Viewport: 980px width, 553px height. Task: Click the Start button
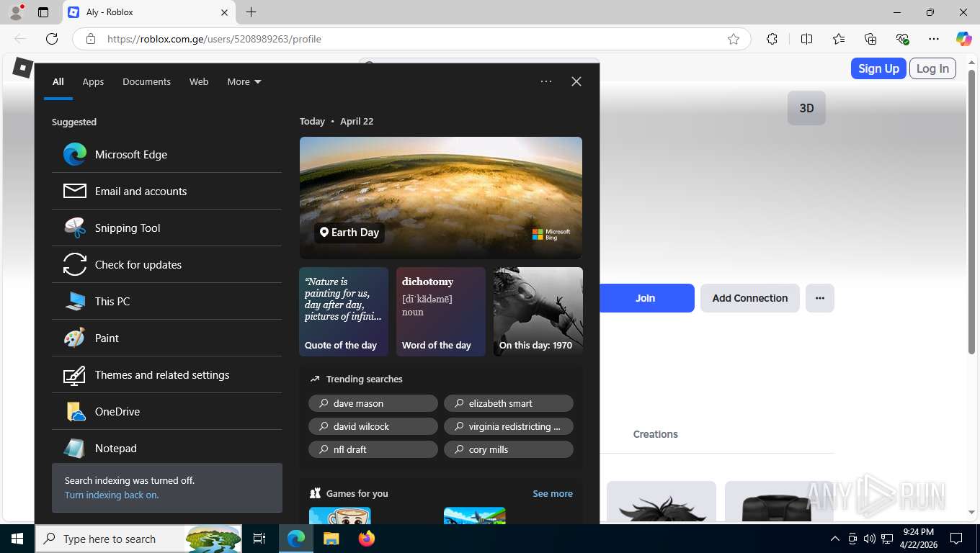pos(17,539)
